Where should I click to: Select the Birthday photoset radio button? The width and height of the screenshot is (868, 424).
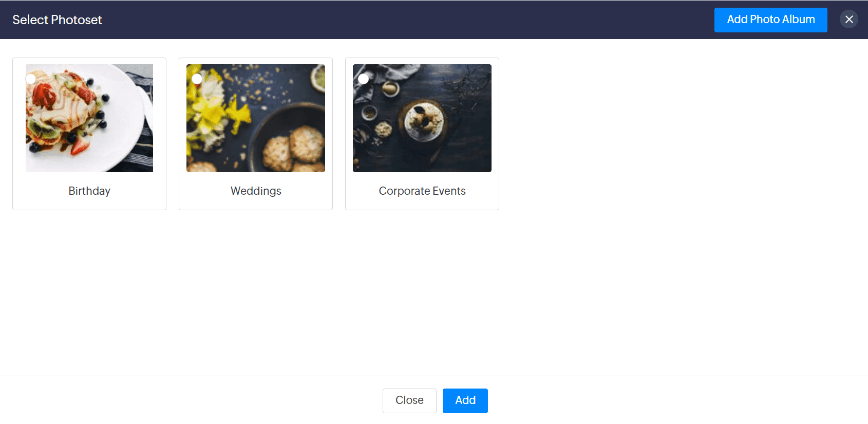click(31, 79)
